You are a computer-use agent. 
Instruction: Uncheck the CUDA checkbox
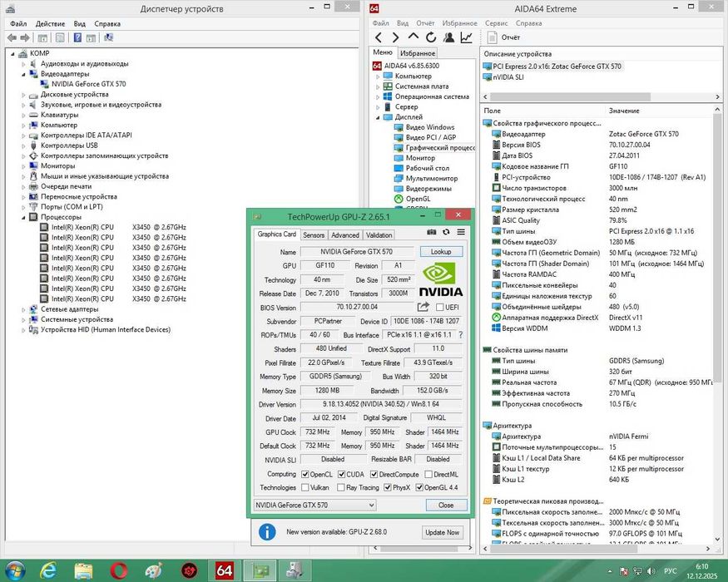coord(340,475)
